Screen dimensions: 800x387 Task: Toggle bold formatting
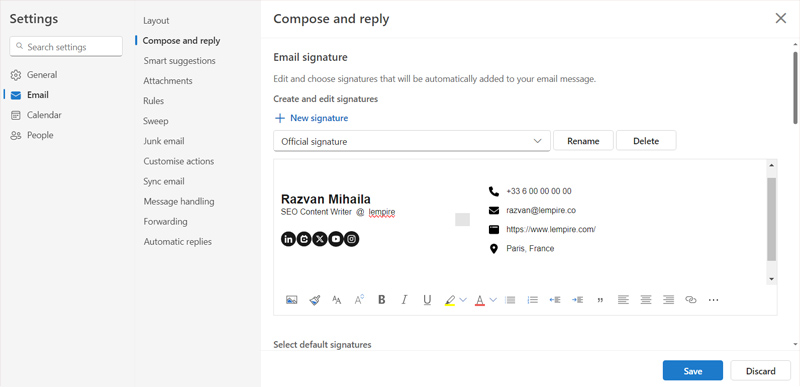coord(382,300)
